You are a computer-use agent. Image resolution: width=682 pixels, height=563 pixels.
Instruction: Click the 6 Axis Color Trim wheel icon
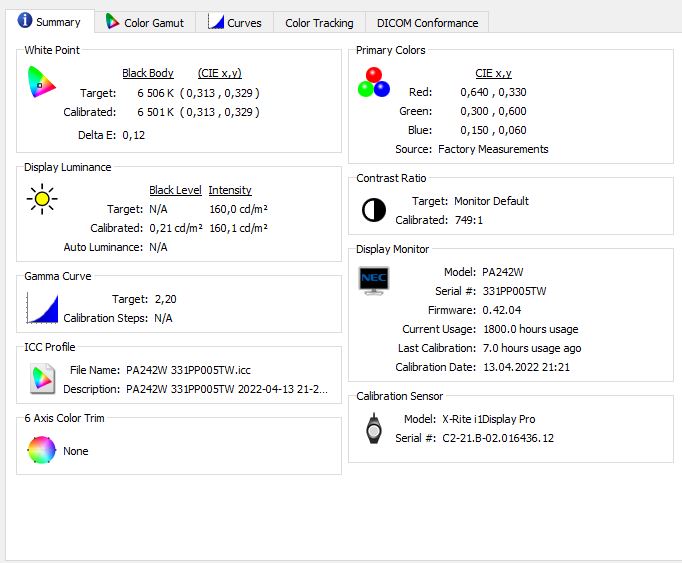(42, 450)
